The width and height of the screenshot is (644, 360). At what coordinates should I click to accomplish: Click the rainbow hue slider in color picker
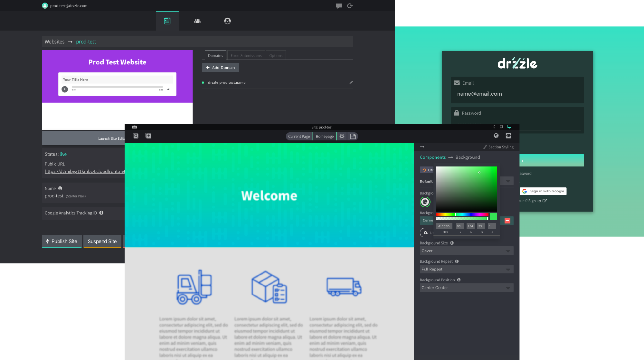(462, 214)
